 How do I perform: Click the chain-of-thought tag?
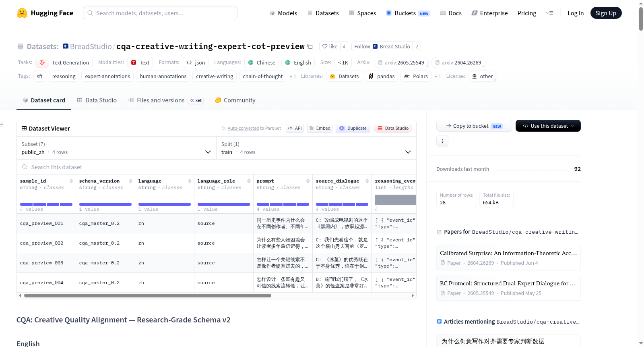coord(263,76)
